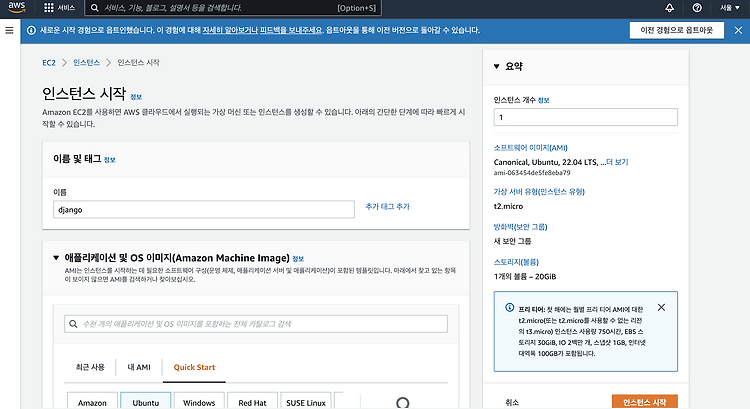
Task: Click the '이전 경험으로 옵트아웃' button
Action: click(x=676, y=30)
